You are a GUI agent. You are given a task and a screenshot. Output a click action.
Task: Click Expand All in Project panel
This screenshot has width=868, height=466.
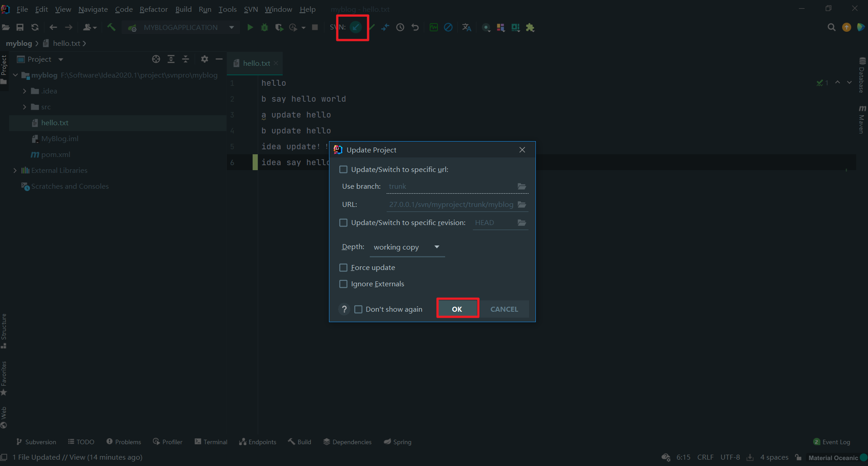[171, 59]
